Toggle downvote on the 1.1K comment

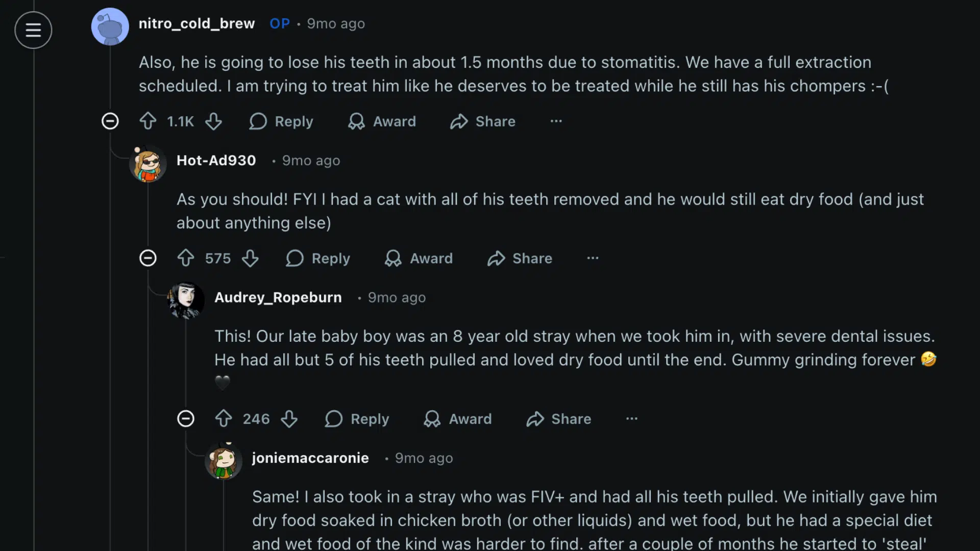point(214,121)
